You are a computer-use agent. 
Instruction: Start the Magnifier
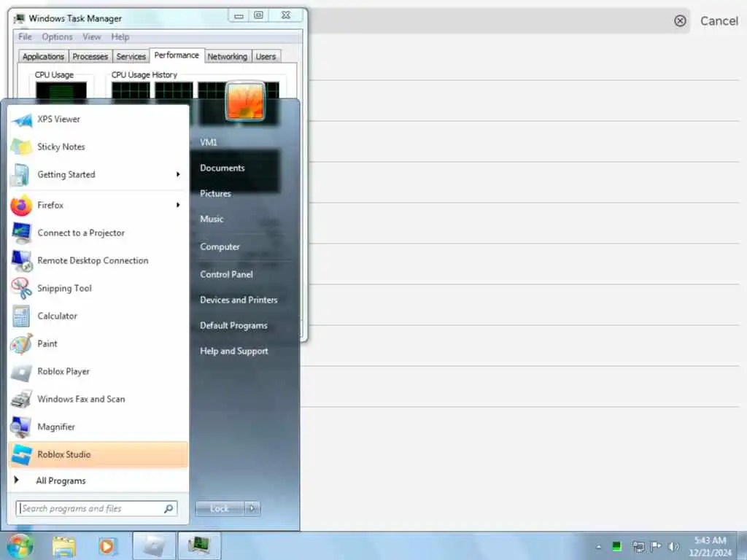click(98, 427)
